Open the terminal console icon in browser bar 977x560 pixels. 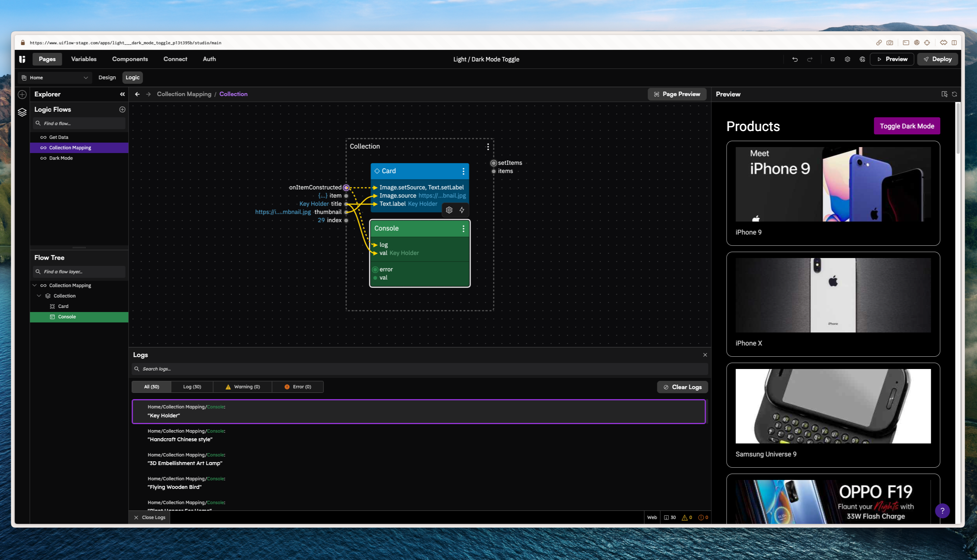(x=906, y=43)
